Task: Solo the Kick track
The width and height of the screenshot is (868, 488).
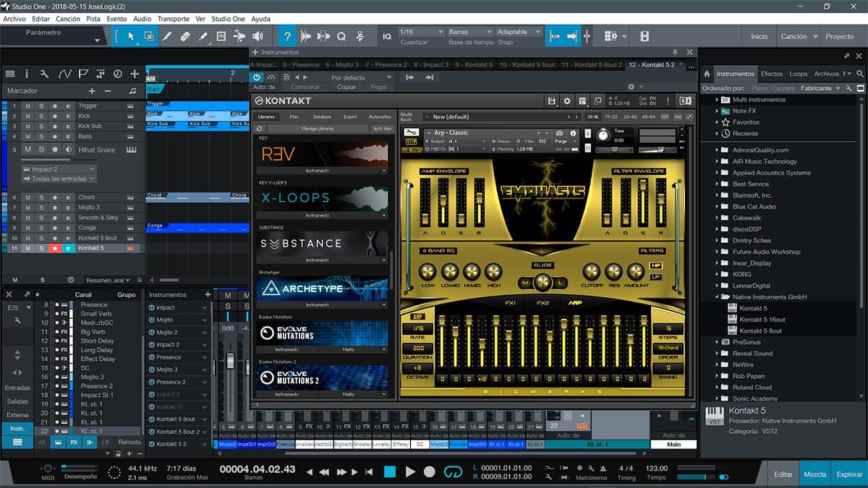Action: pos(41,116)
